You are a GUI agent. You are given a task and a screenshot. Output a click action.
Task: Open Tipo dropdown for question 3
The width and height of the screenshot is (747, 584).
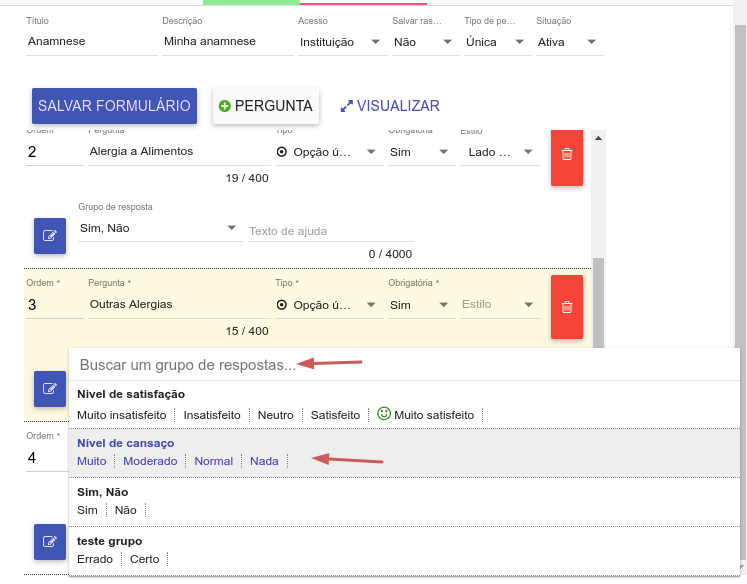(x=329, y=305)
